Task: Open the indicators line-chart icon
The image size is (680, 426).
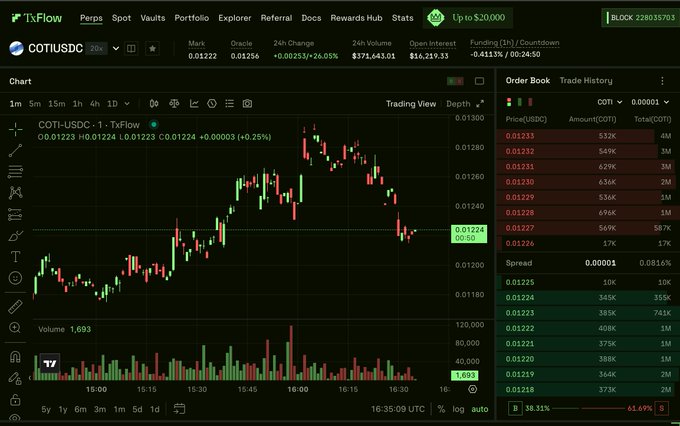Action: point(194,104)
